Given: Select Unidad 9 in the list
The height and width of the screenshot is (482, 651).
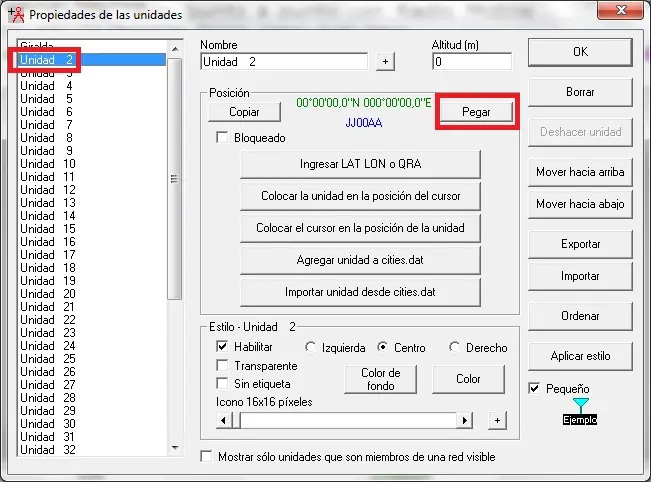Looking at the screenshot, I should point(92,151).
